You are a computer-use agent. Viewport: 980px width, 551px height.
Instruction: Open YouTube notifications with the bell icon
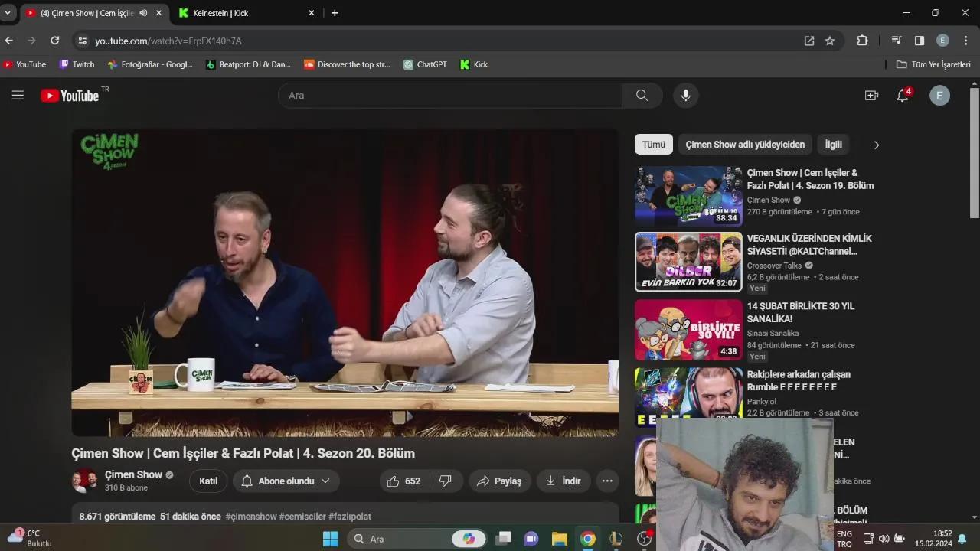click(x=902, y=95)
